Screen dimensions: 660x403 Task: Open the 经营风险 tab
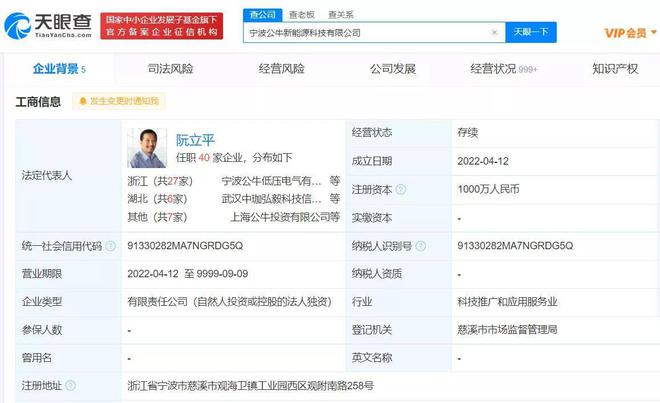point(282,69)
